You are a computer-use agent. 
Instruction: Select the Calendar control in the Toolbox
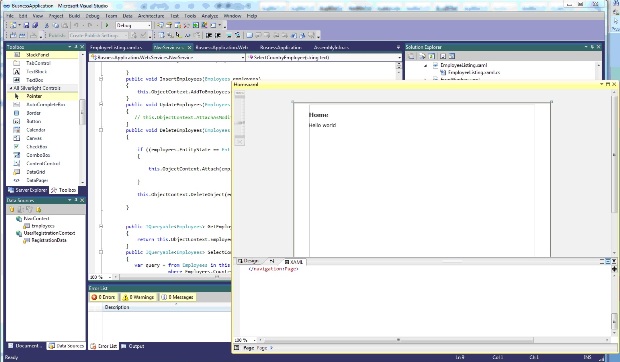pos(42,130)
